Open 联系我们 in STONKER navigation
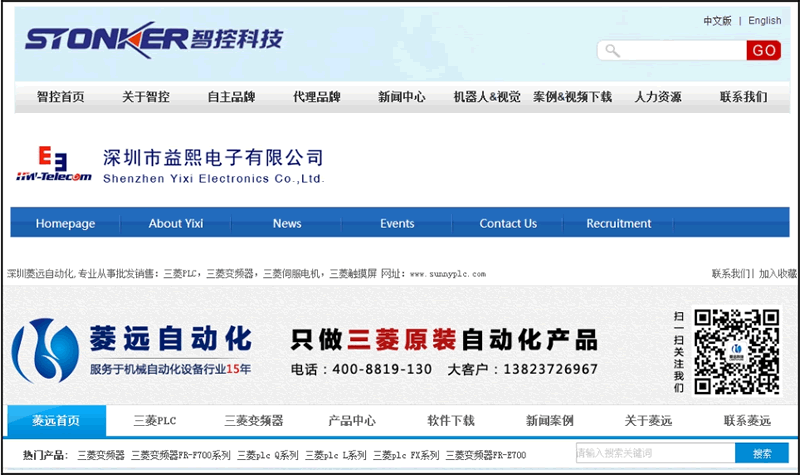800x475 pixels. 743,97
